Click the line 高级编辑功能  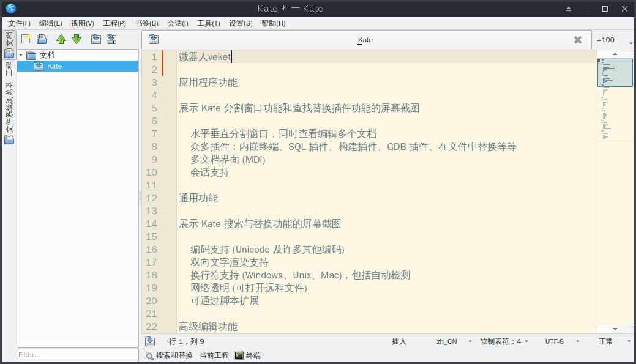click(x=208, y=326)
